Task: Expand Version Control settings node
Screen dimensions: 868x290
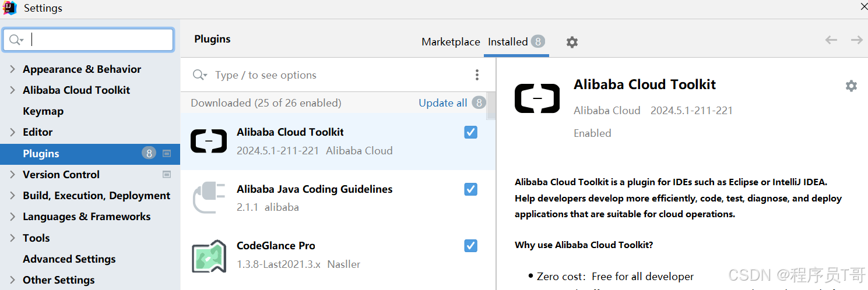Action: 13,174
